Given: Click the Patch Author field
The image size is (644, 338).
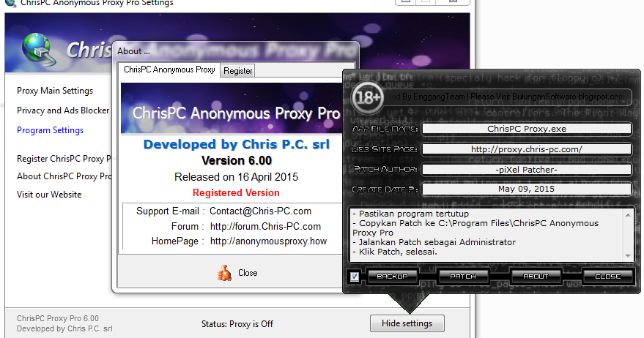Looking at the screenshot, I should click(x=527, y=169).
